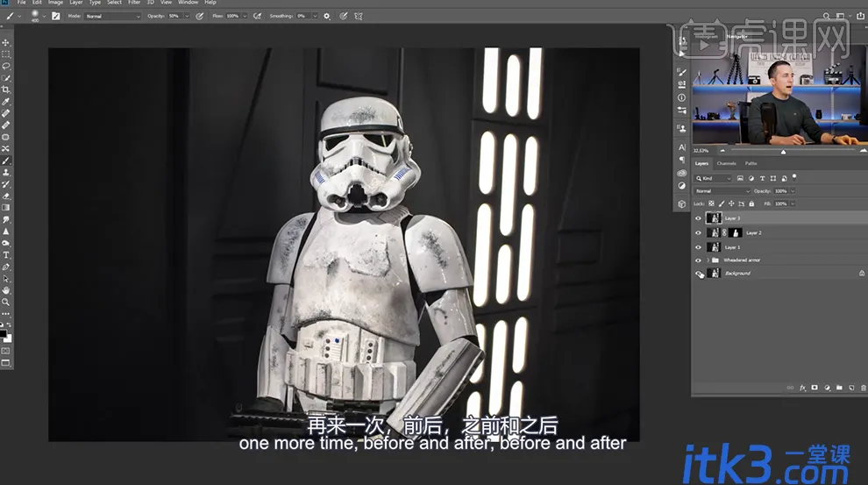Select the Crop tool
The image size is (868, 485).
coord(5,89)
